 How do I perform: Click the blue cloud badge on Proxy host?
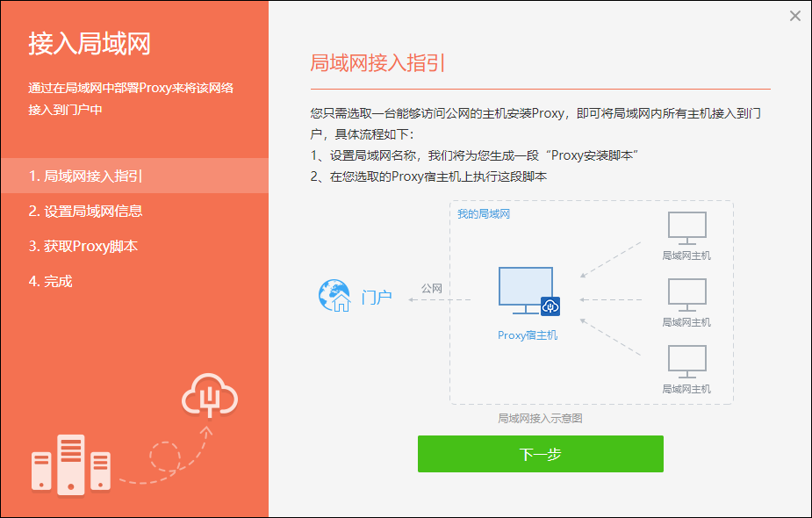(x=550, y=306)
